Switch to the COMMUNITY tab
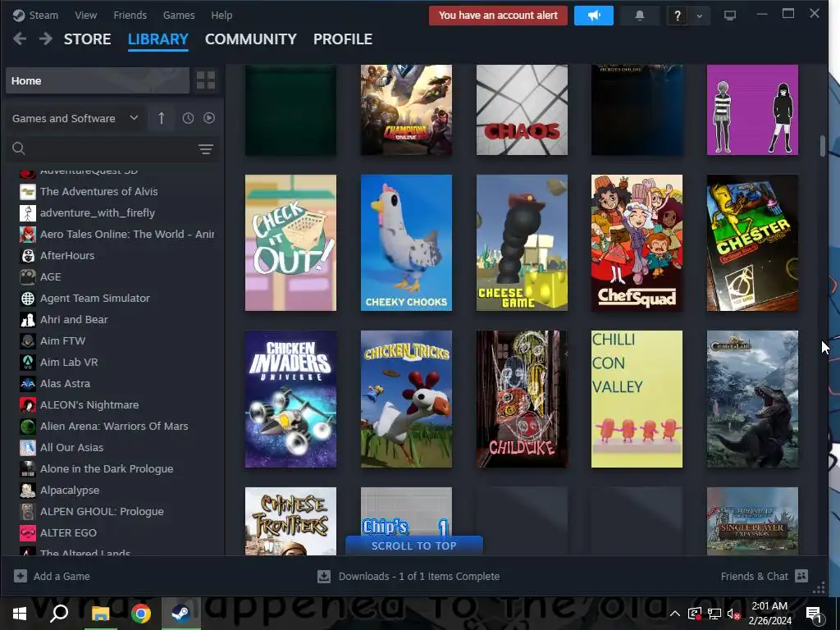Screen dimensions: 840x630 pos(251,39)
